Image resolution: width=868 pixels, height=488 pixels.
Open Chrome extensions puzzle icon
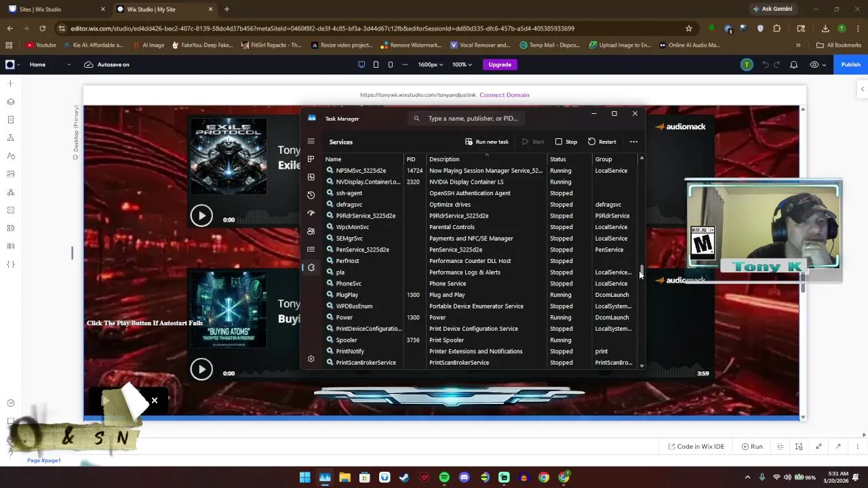(776, 28)
